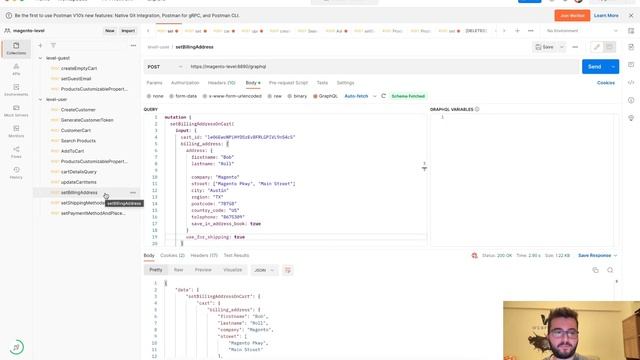Open the updateCartItems request

(x=78, y=182)
